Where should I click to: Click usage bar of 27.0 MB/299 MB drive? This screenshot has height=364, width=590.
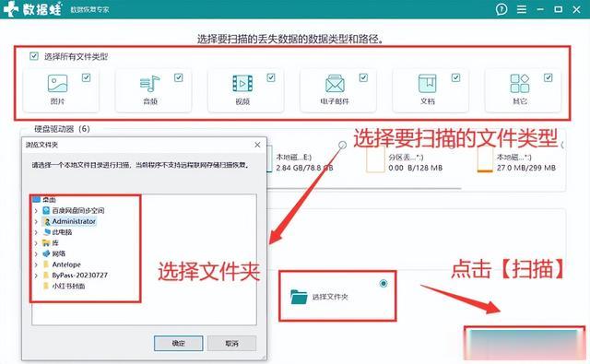click(485, 171)
